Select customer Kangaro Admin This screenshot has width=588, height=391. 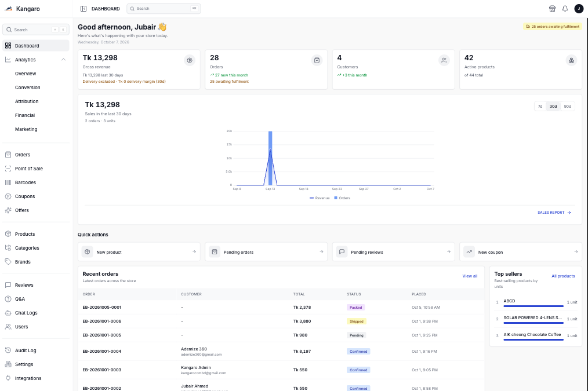pos(196,367)
